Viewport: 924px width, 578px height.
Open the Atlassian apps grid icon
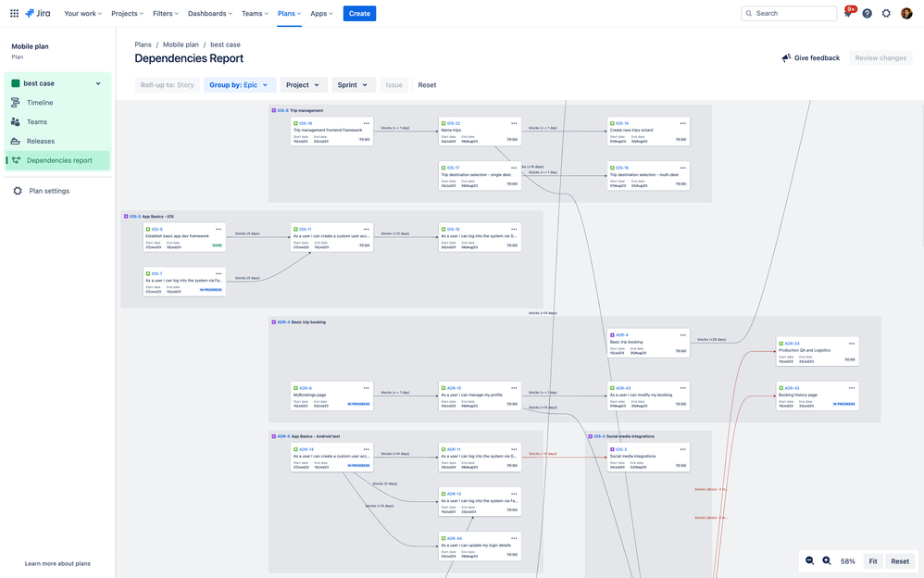[13, 13]
